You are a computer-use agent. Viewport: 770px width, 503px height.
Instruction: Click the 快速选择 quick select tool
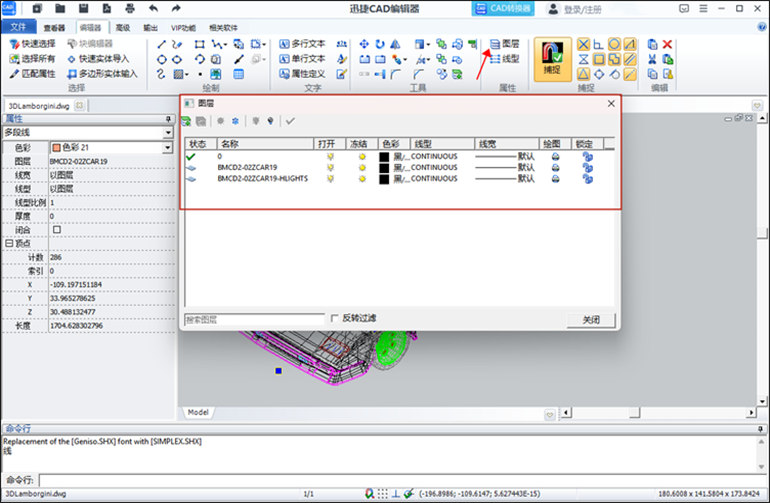pos(32,44)
